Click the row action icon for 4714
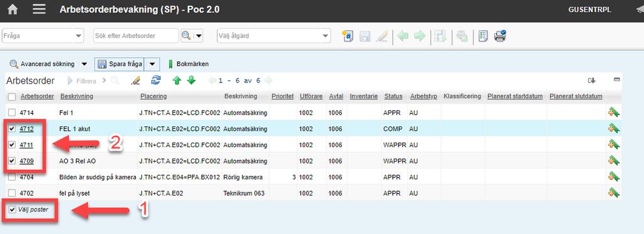644x234 pixels. pyautogui.click(x=614, y=113)
